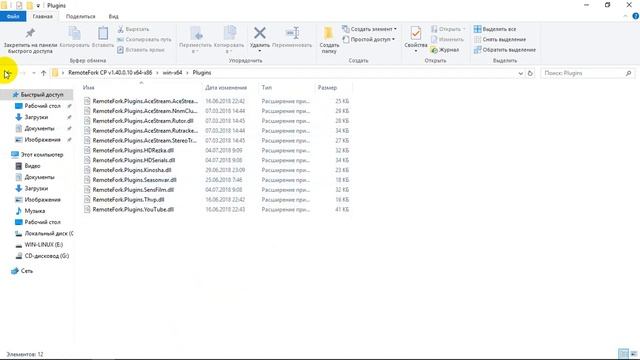Select RemoteFork.Plugins.AceStream.NnmClu file
This screenshot has width=640, height=360.
point(145,111)
